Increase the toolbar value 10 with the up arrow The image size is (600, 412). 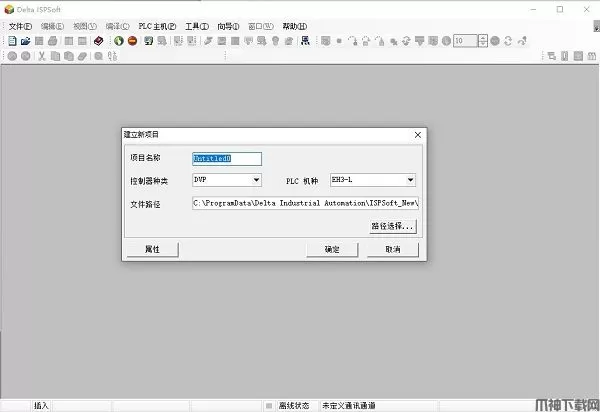pos(483,37)
